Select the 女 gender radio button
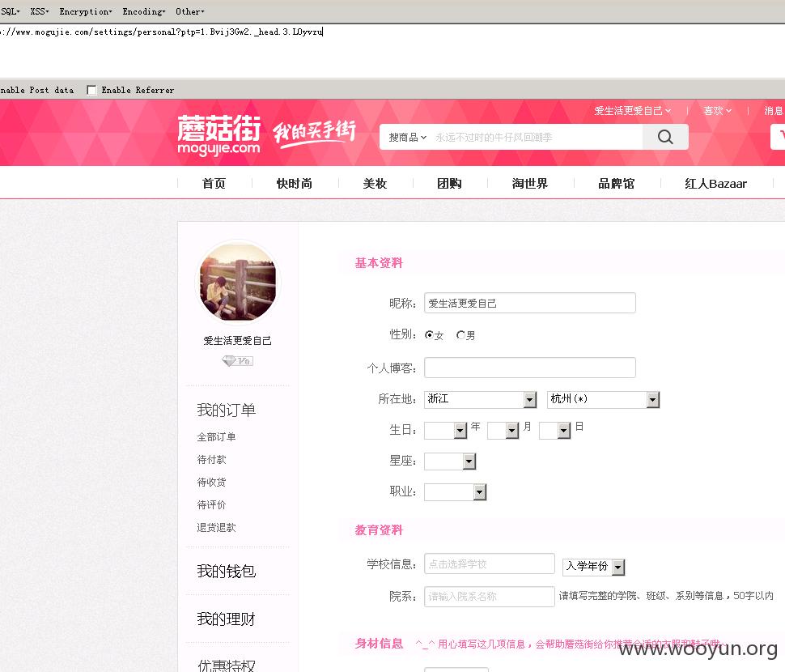This screenshot has width=785, height=672. click(x=429, y=334)
